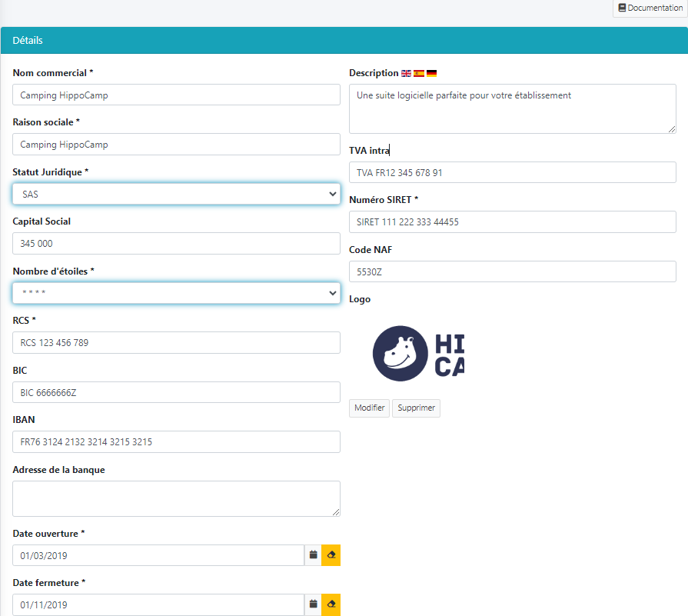Click the HippoCamp logo image

419,354
